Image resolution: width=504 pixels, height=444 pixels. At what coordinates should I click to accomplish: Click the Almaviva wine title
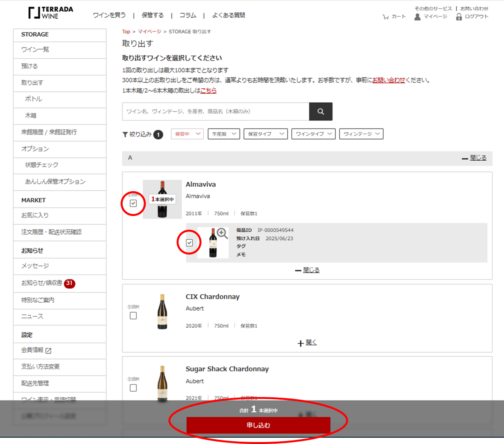click(x=201, y=184)
